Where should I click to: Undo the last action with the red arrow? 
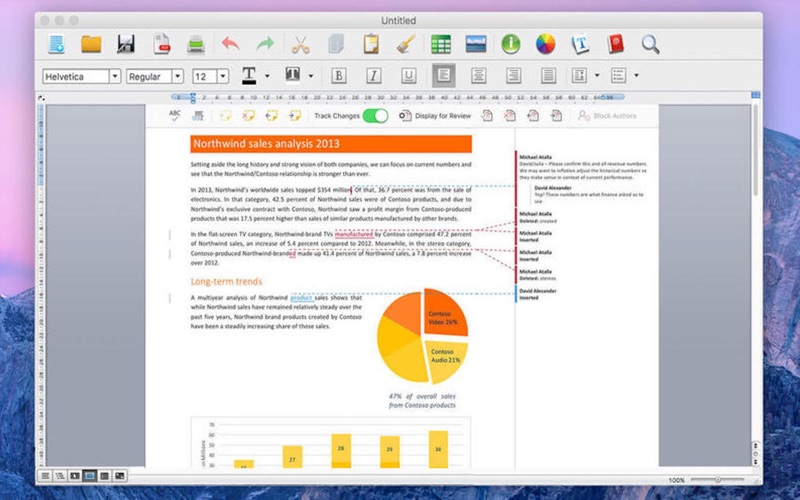(231, 43)
